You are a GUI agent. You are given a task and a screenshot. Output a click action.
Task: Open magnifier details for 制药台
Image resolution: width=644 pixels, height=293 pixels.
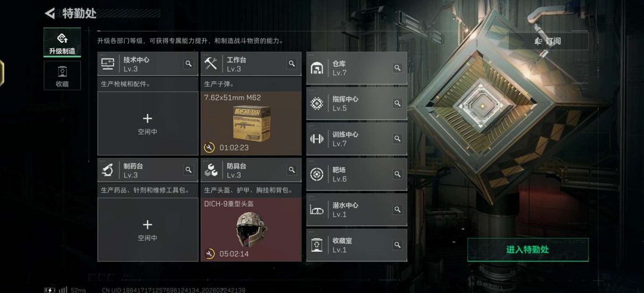tap(188, 169)
